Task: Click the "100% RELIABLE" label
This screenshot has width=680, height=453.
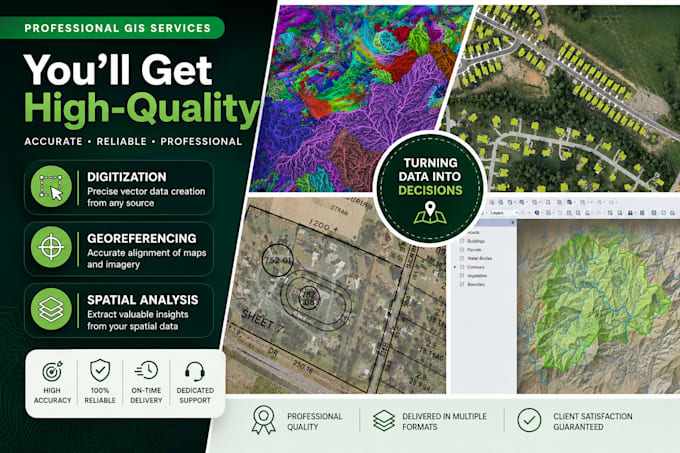Action: (x=100, y=395)
